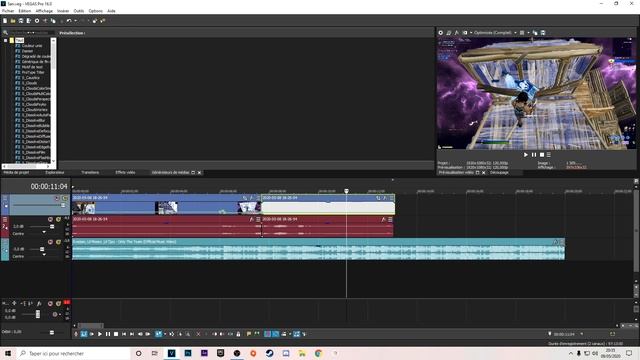
Task: Click the red audio track volume slider
Action: click(x=52, y=227)
